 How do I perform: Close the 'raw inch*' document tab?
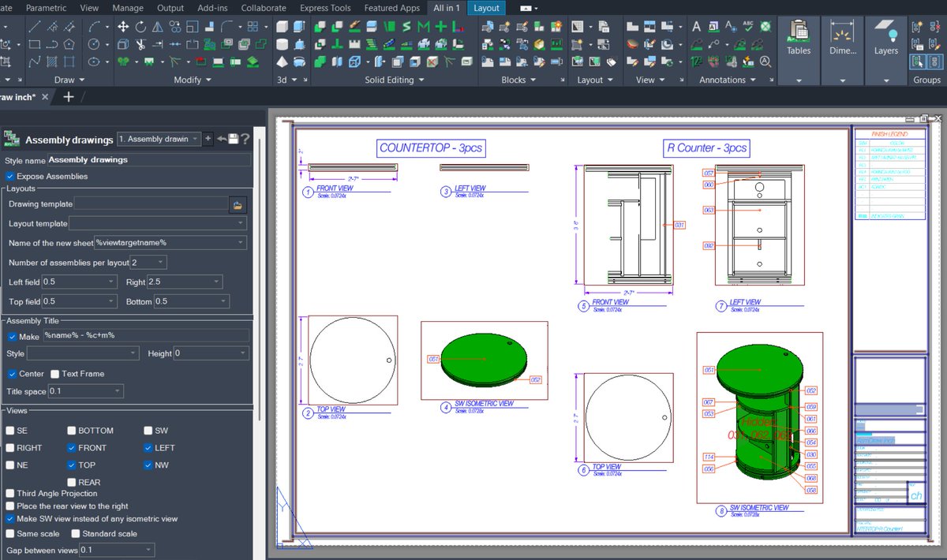pos(45,97)
